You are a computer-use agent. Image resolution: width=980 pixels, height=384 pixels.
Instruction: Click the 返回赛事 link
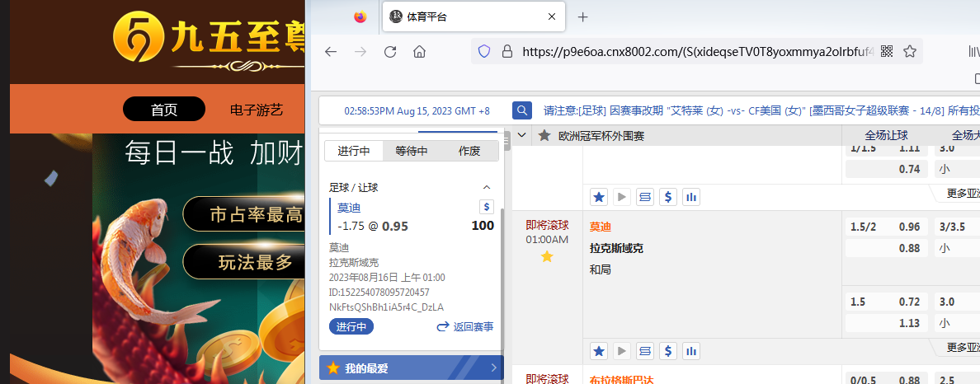click(465, 327)
